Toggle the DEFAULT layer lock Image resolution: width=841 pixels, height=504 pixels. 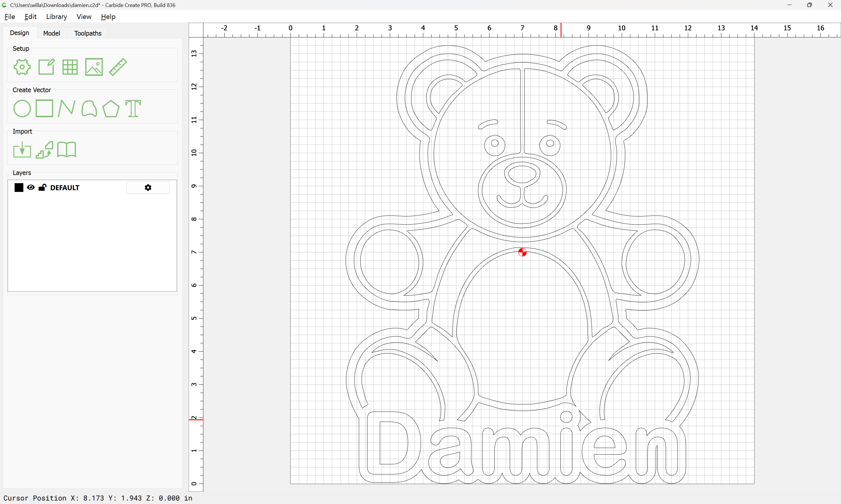coord(42,188)
